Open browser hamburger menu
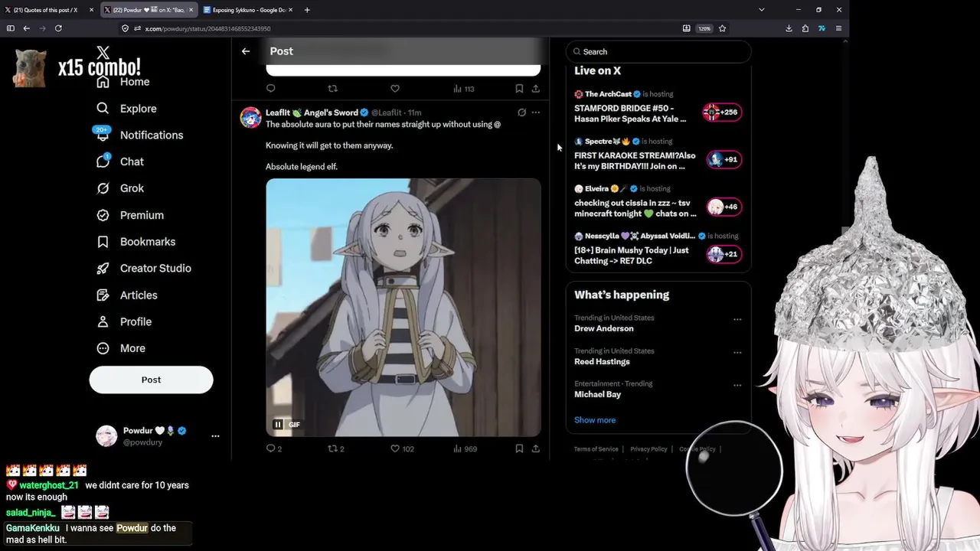The image size is (980, 551). pos(839,28)
